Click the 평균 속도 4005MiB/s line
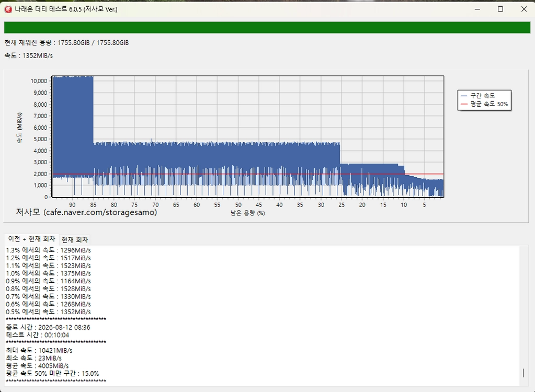The image size is (535, 392). click(x=37, y=366)
